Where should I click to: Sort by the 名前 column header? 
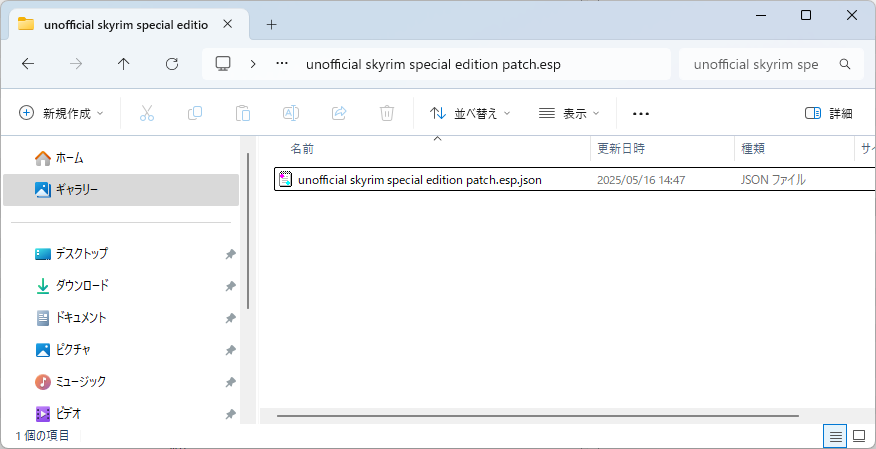(x=302, y=149)
